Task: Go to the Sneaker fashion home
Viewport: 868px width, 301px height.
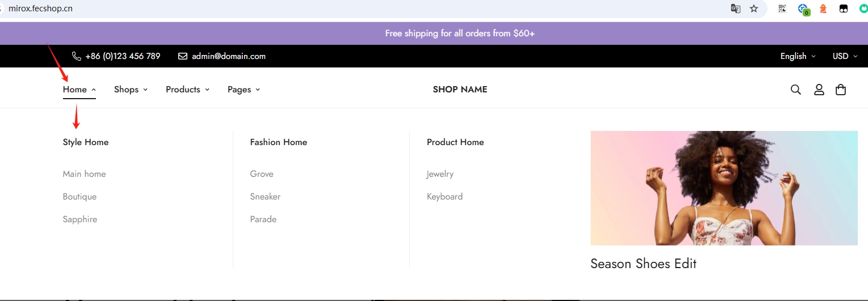Action: coord(265,197)
